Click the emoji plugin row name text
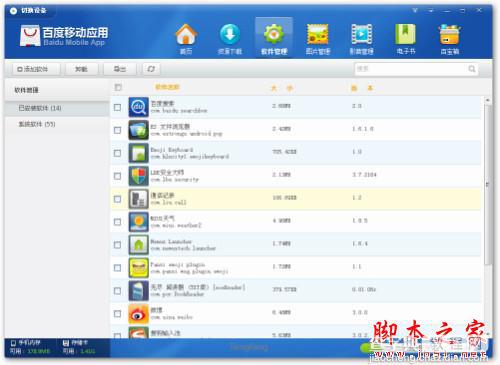Image resolution: width=500 pixels, height=365 pixels. pyautogui.click(x=177, y=264)
